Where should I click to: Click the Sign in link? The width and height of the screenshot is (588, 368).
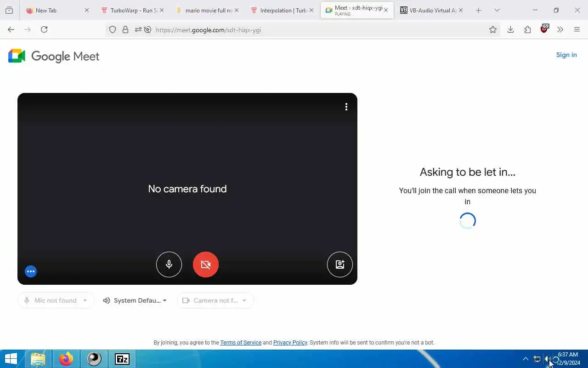[566, 55]
